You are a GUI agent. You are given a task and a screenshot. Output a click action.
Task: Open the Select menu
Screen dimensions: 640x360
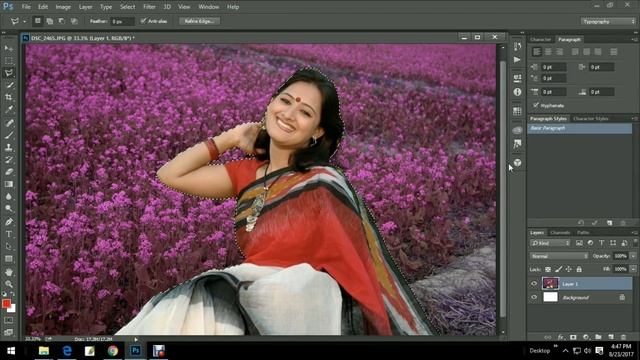pos(127,7)
